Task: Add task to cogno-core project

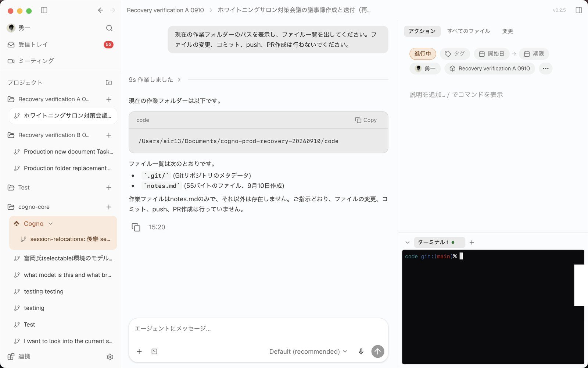Action: [109, 207]
